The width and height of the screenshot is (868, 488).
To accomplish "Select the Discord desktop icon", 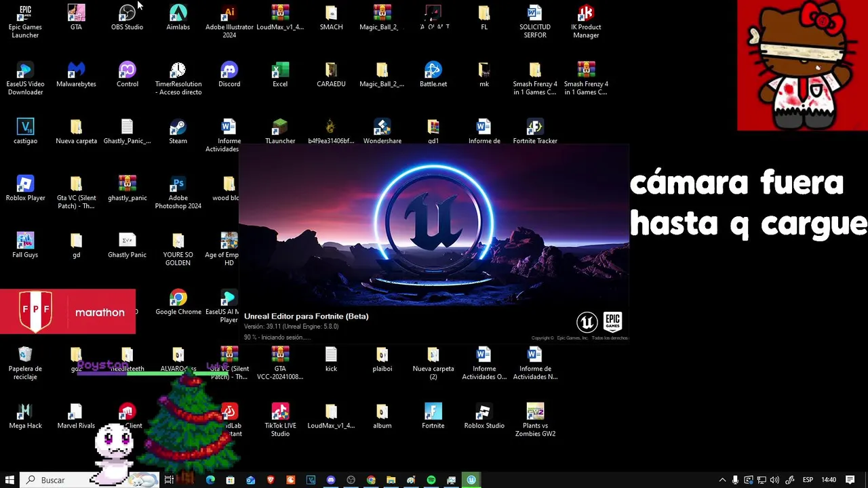I will tap(229, 75).
